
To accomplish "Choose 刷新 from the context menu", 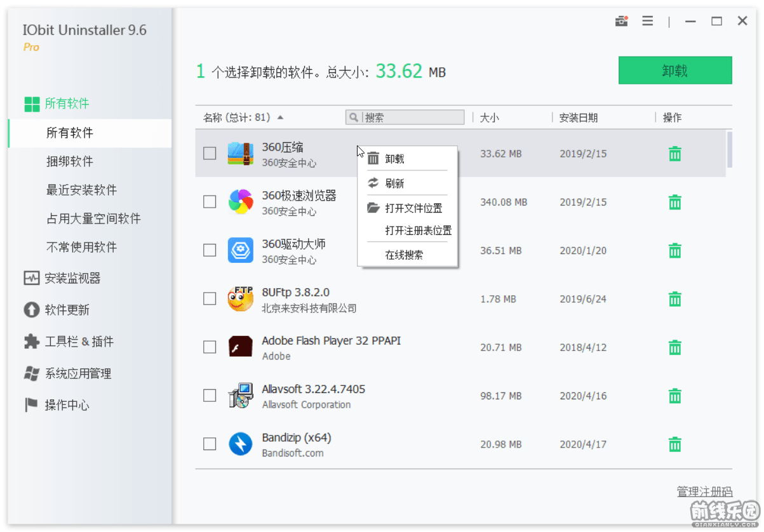I will tap(408, 183).
